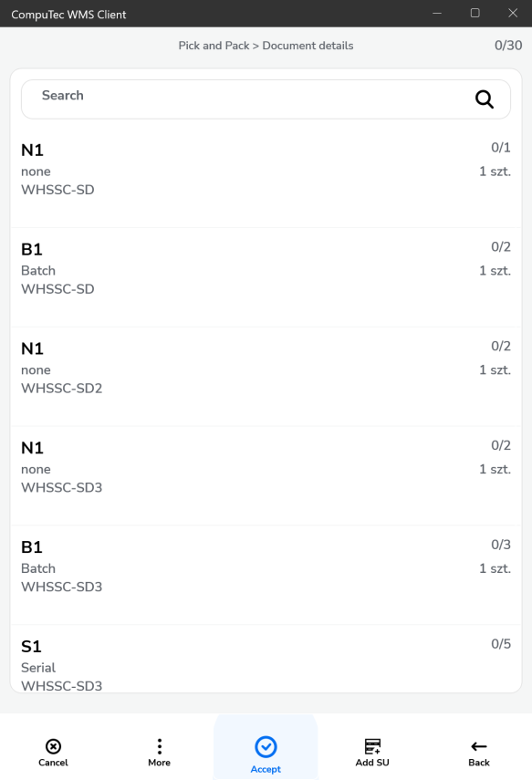
Task: Click the Pick and Pack breadcrumb text
Action: [x=214, y=46]
